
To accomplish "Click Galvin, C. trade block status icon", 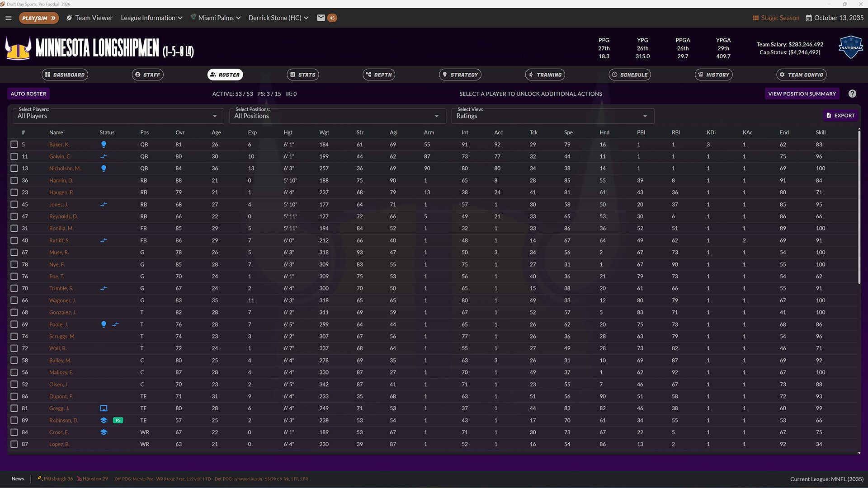I will [104, 156].
